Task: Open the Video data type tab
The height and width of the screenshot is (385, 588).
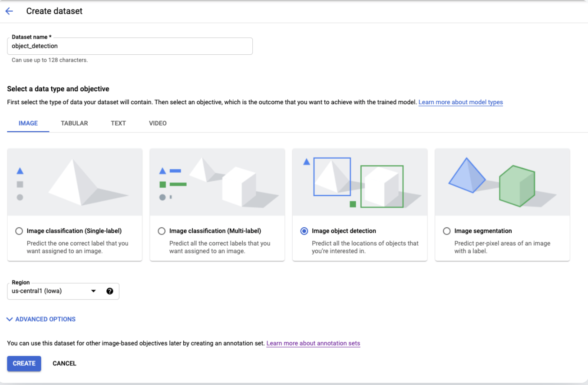Action: coord(158,123)
